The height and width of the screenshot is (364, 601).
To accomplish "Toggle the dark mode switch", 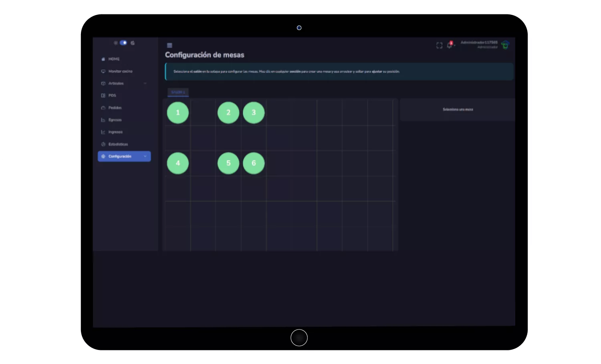I will [123, 43].
